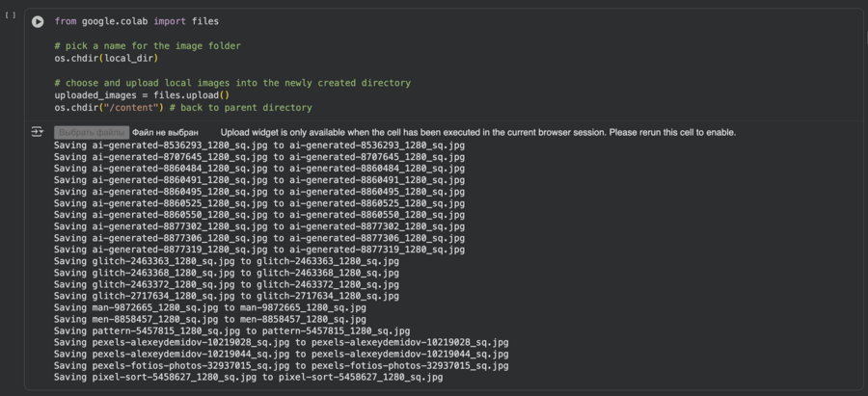Click the uploaded_images = files.upload() line
Screen dimensions: 868x396
[x=142, y=95]
